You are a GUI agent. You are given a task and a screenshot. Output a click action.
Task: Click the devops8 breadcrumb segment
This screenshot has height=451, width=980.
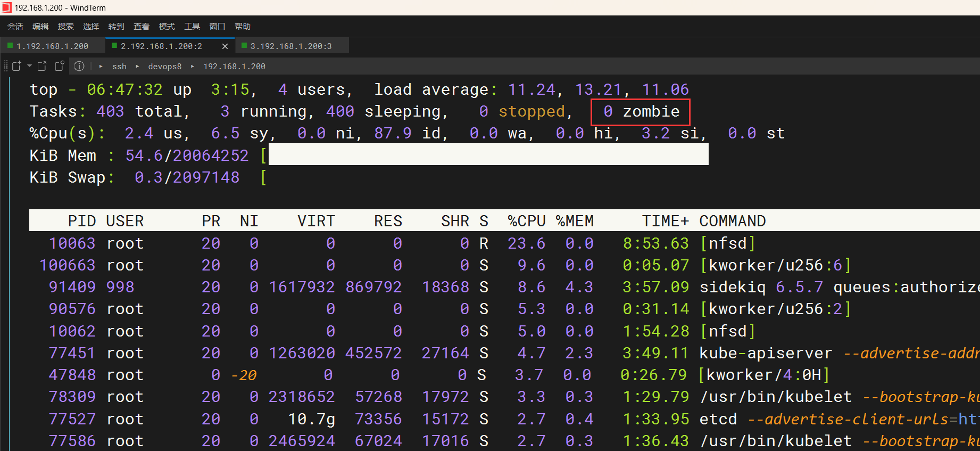click(x=165, y=67)
